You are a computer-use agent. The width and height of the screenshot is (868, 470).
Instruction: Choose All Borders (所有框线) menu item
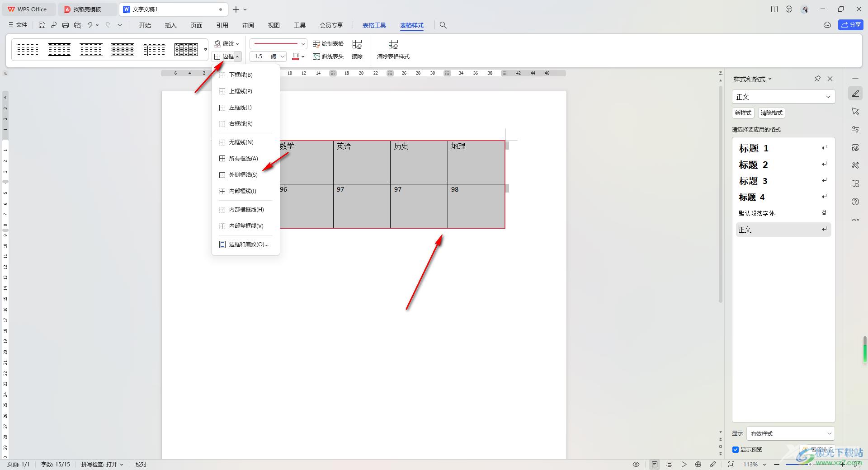(x=245, y=159)
